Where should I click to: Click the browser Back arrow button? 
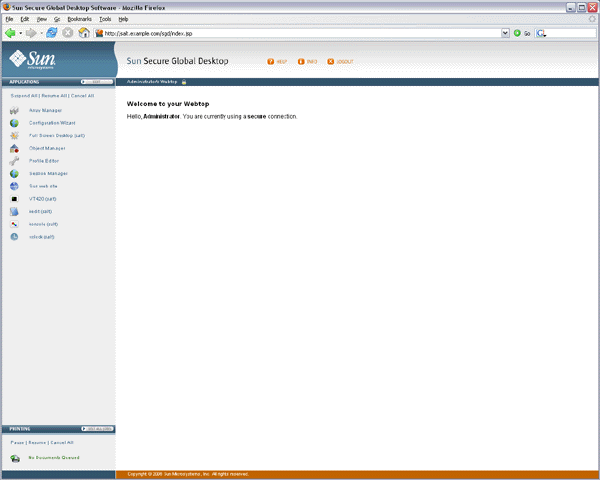tap(10, 33)
